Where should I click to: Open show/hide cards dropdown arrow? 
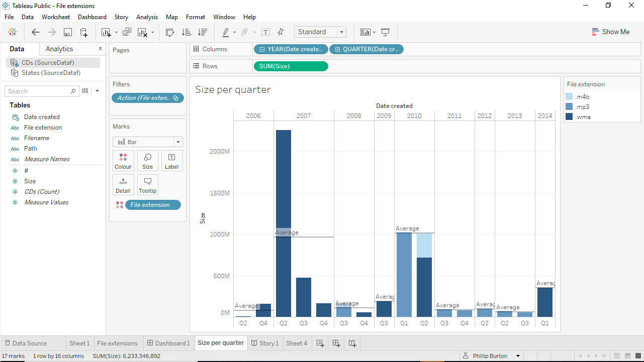[x=375, y=33]
